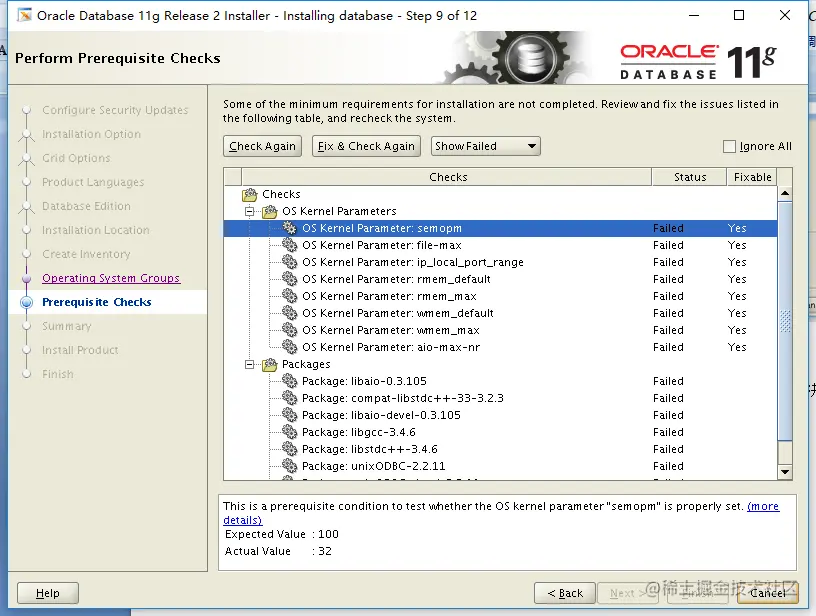Click Failed status of libgcc-3.4.6 row

[x=668, y=432]
